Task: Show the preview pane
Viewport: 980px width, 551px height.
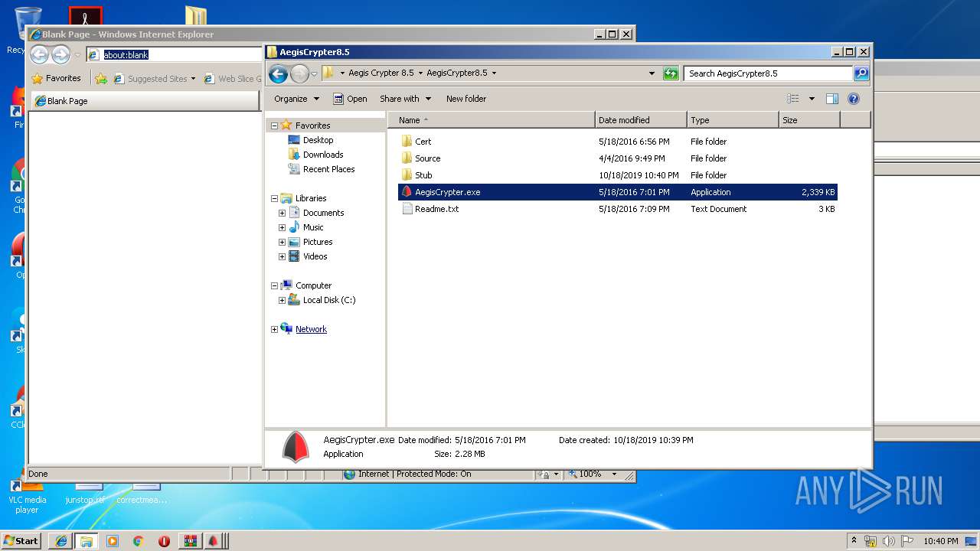Action: [832, 99]
